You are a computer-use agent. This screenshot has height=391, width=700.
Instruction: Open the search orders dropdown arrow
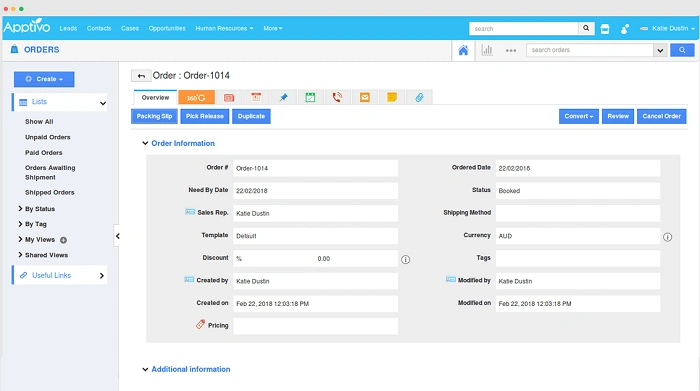click(660, 50)
